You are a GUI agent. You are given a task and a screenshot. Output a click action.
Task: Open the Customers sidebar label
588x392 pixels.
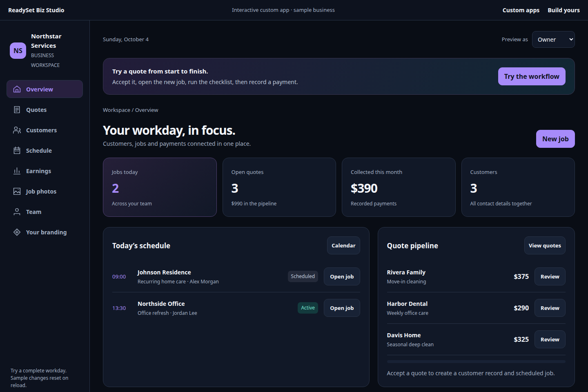pos(41,130)
